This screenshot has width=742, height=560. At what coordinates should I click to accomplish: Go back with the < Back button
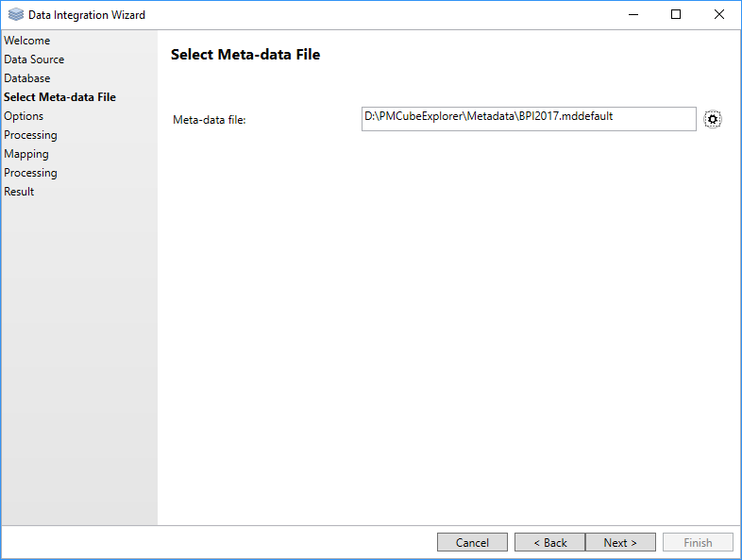[x=549, y=542]
